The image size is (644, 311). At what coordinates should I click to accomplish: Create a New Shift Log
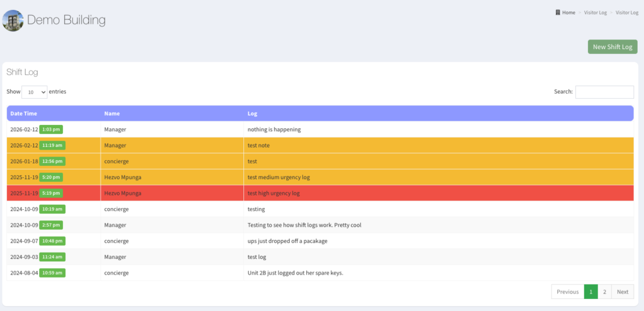[613, 46]
